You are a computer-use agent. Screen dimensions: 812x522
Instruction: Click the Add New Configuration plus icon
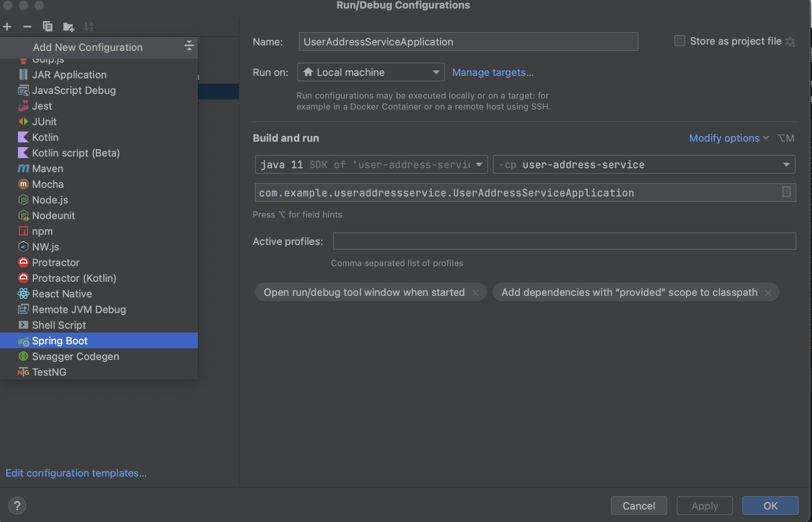click(x=7, y=27)
